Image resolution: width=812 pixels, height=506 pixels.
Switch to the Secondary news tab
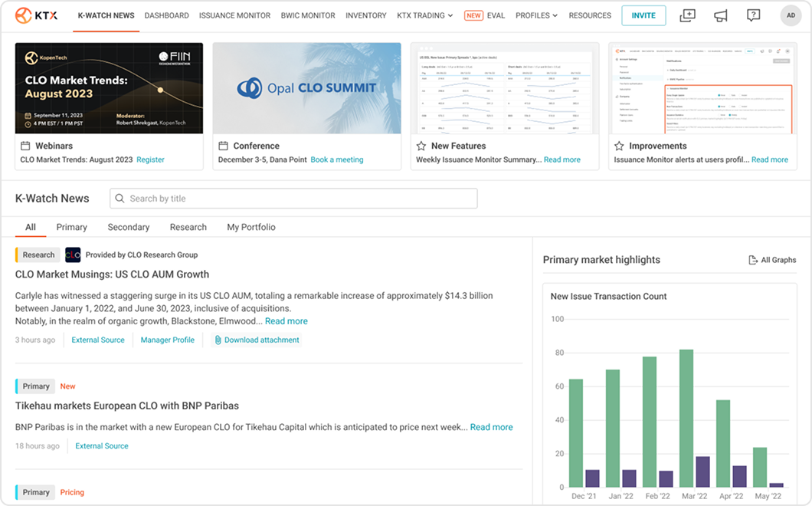click(x=128, y=227)
